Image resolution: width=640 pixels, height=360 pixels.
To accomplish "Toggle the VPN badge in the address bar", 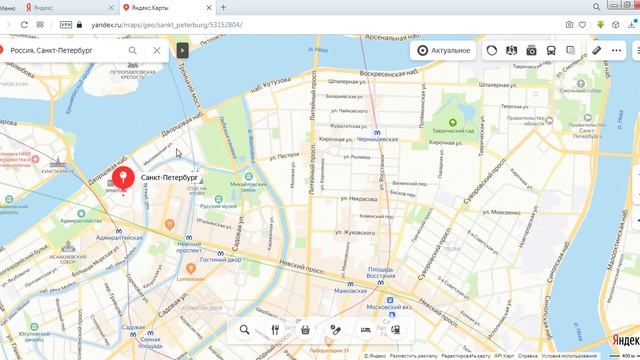I will pos(66,25).
